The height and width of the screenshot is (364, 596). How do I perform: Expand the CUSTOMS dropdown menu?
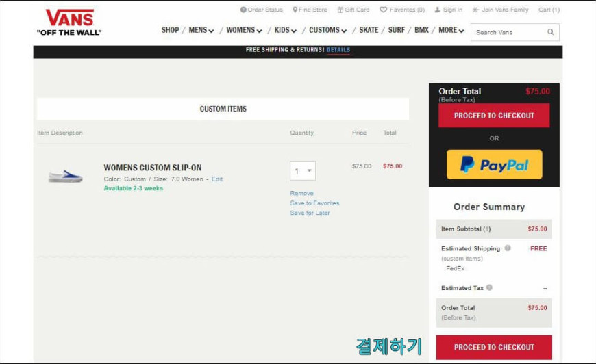click(x=327, y=30)
